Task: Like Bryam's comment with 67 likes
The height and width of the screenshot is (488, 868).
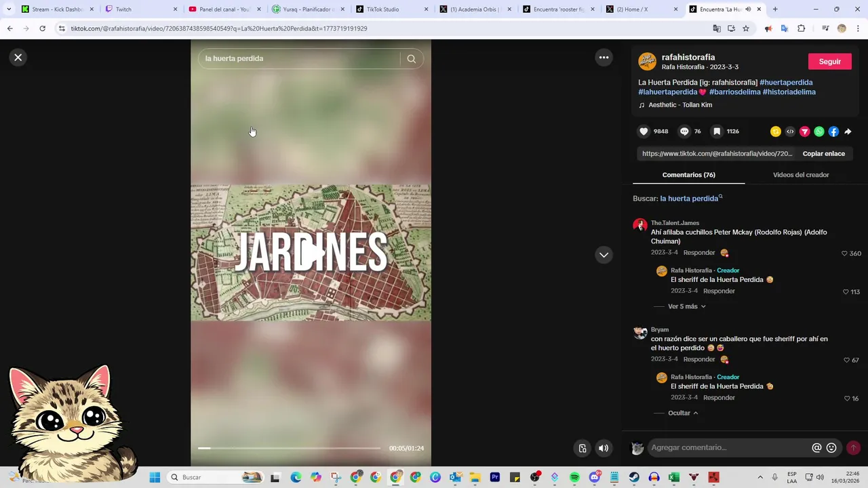Action: 846,360
